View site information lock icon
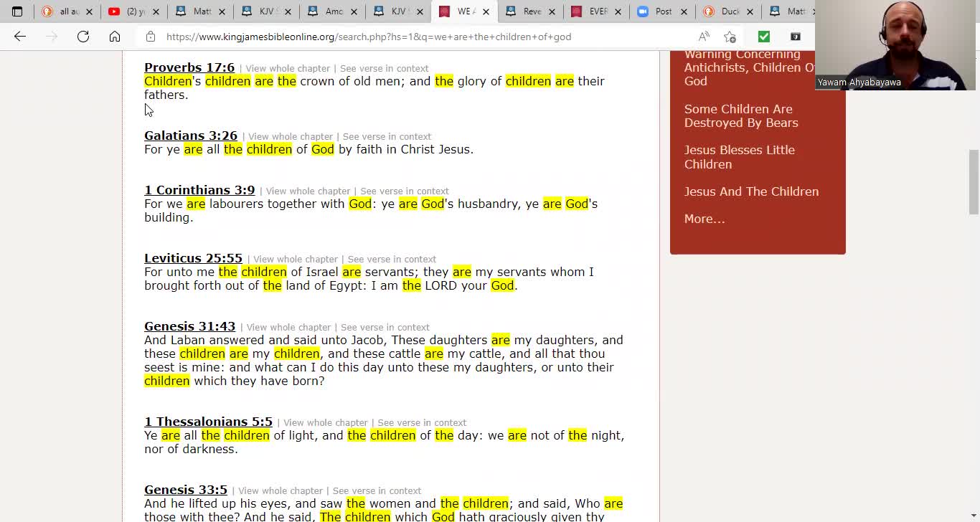This screenshot has width=980, height=522. click(x=150, y=37)
